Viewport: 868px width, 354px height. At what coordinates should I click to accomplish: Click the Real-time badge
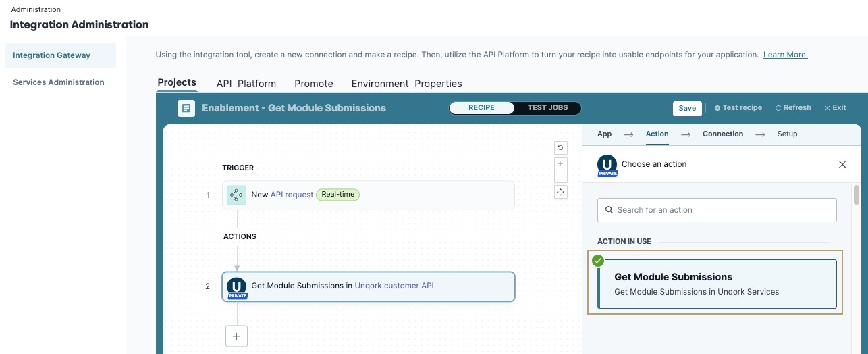(338, 195)
